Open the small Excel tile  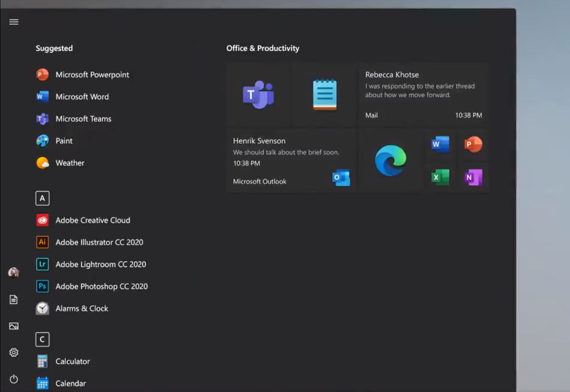[440, 177]
